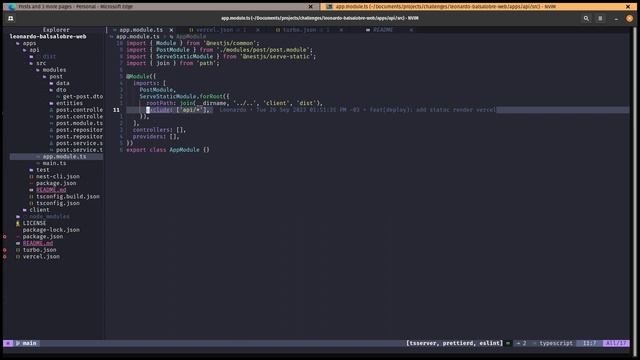The height and width of the screenshot is (360, 640).
Task: Open tsconfig.json file
Action: tap(58, 203)
